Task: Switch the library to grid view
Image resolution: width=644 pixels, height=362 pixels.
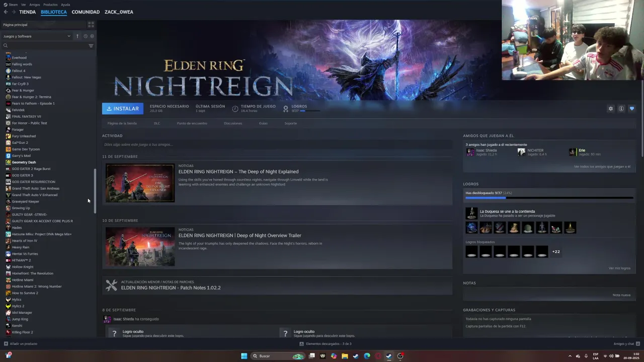Action: coord(91,24)
